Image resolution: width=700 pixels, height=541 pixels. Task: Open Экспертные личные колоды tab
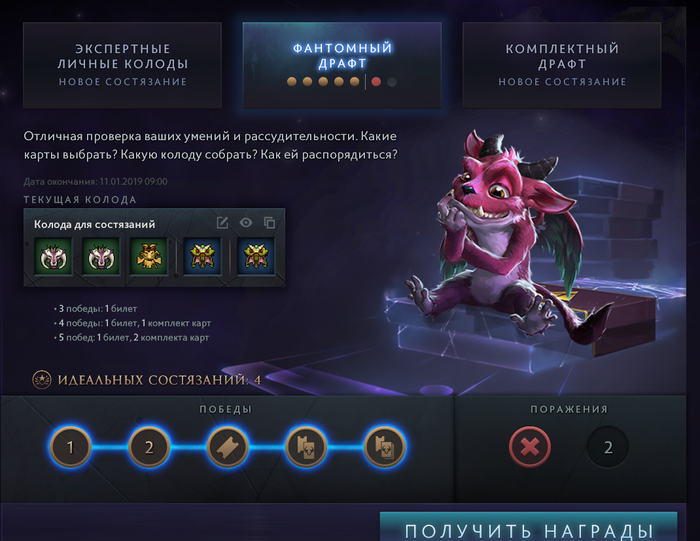pos(122,65)
